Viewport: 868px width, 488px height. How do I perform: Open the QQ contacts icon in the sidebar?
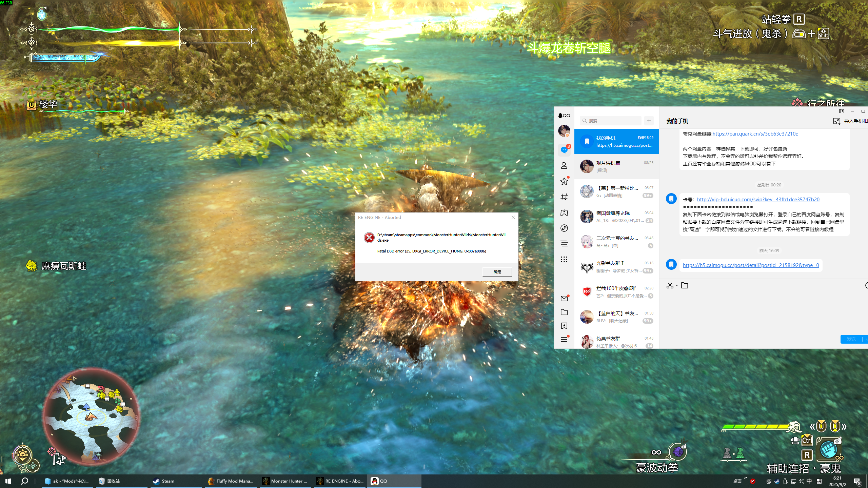(x=564, y=165)
